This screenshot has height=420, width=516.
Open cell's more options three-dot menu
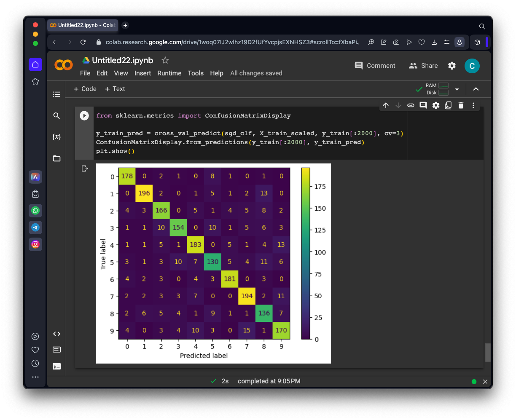pos(473,105)
